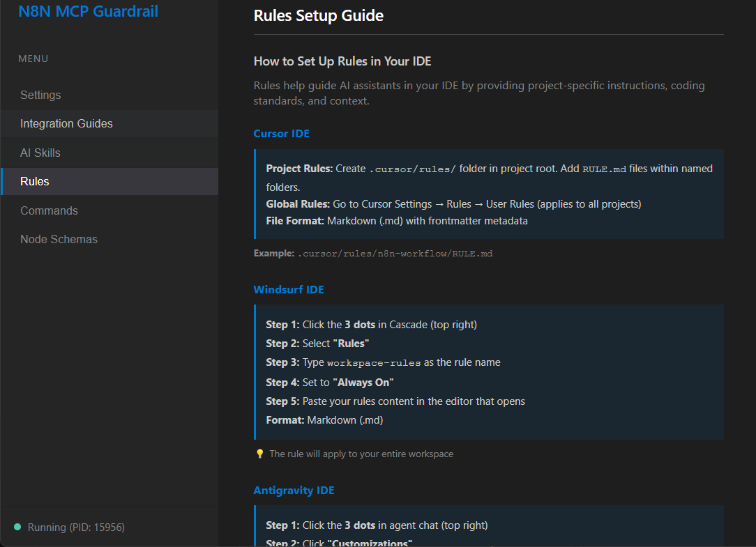Click the N8N MCP Guardrail logo title

coord(87,11)
